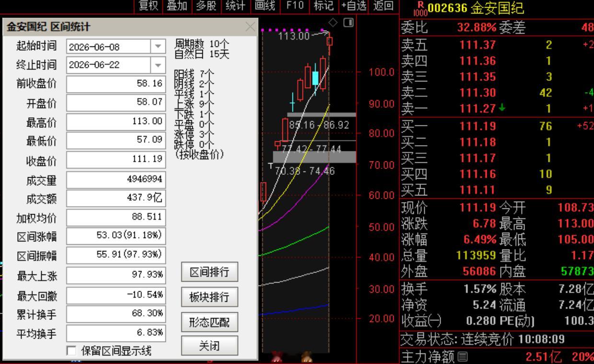Toggle 保留区间显示线 checkbox

coord(70,351)
